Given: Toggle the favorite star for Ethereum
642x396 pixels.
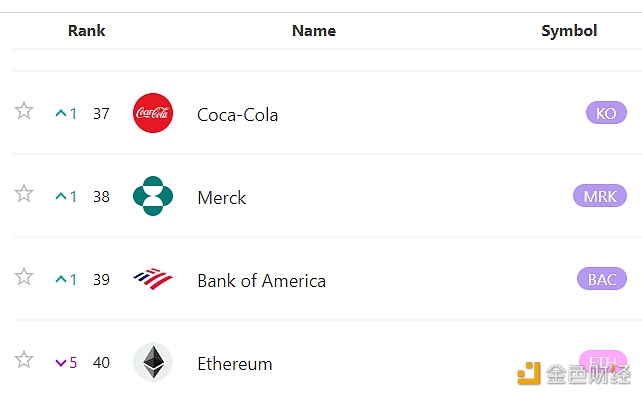Looking at the screenshot, I should click(x=24, y=360).
